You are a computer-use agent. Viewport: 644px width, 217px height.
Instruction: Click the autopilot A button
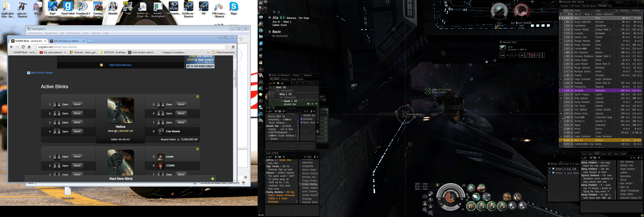coord(430,207)
